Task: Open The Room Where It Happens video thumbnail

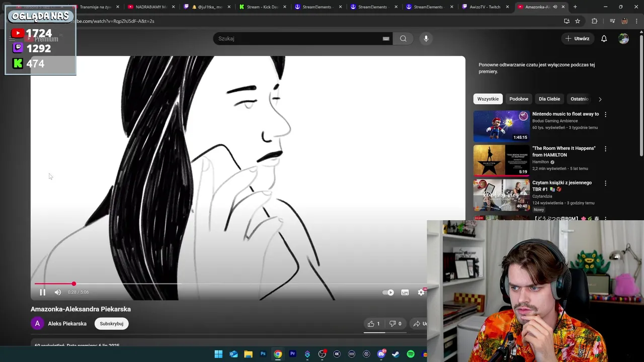Action: 502,160
